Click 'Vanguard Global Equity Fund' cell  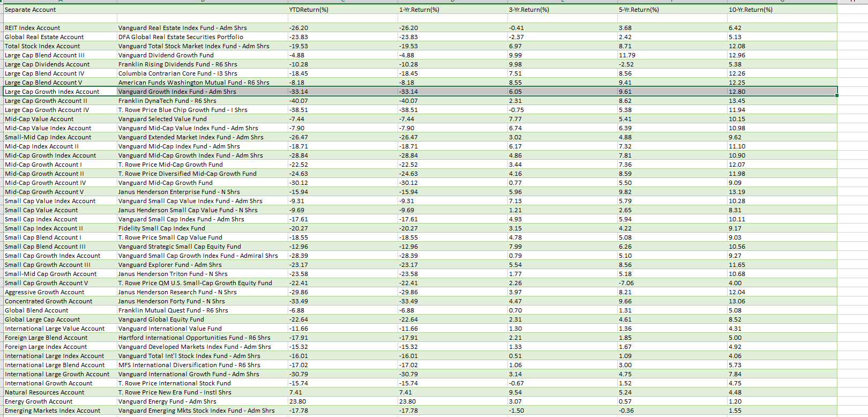click(x=203, y=319)
